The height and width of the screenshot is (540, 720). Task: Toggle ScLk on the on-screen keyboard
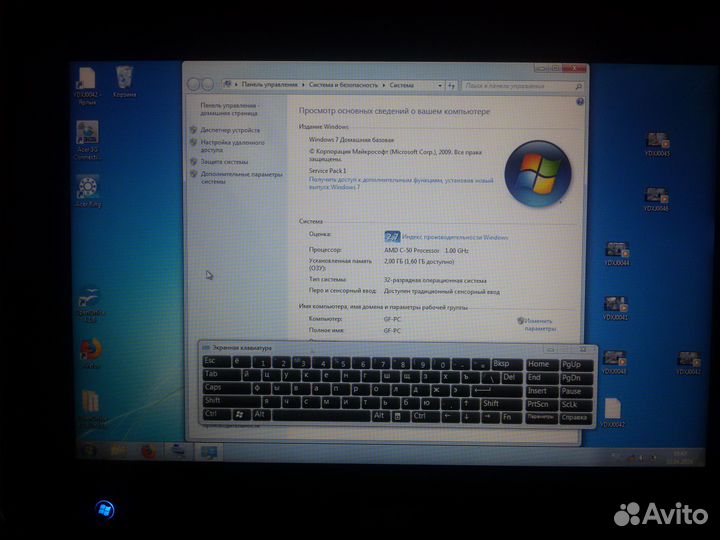pyautogui.click(x=576, y=405)
